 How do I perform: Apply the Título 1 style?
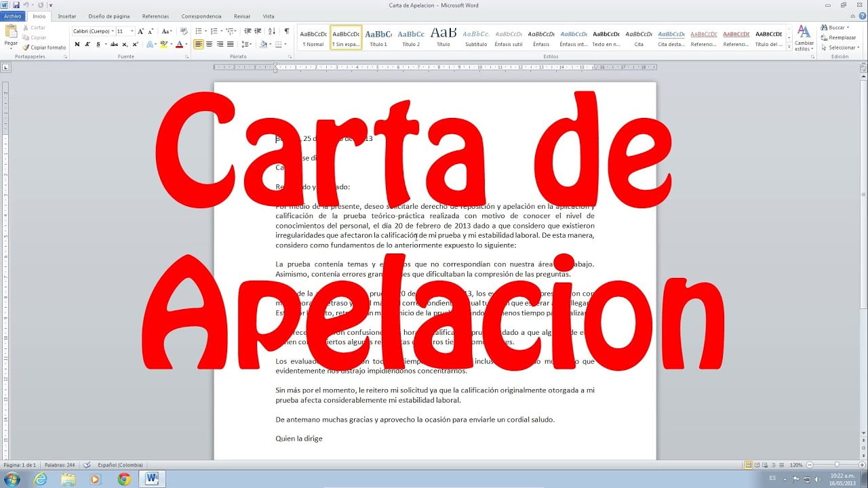[x=378, y=37]
